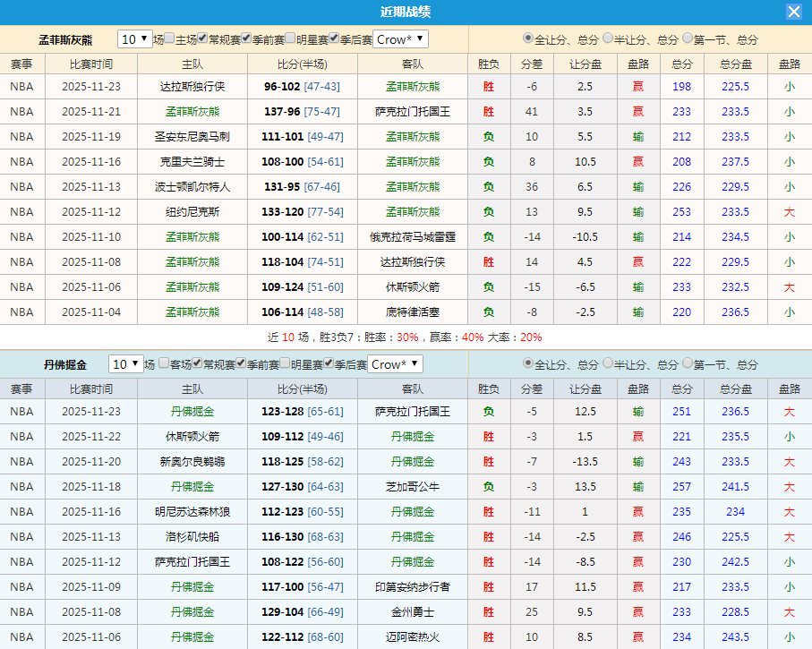Enable 客场 filter for 丹佛掘金
The width and height of the screenshot is (812, 649).
pos(163,364)
